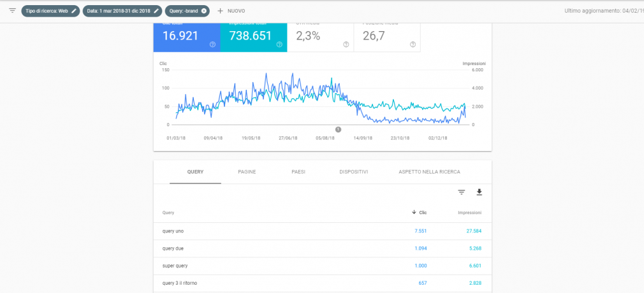Image resolution: width=644 pixels, height=293 pixels.
Task: Edit the Tipo di ricerca: Web filter
Action: click(x=74, y=11)
